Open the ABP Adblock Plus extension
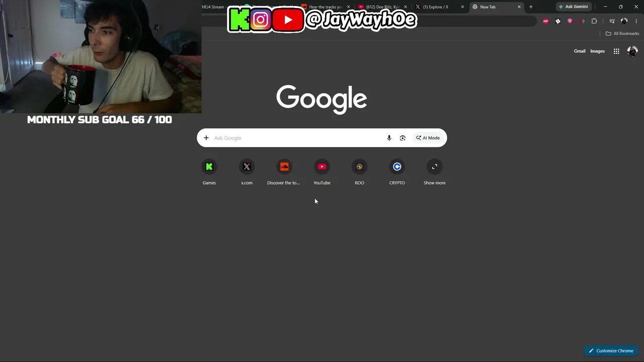 point(546,21)
